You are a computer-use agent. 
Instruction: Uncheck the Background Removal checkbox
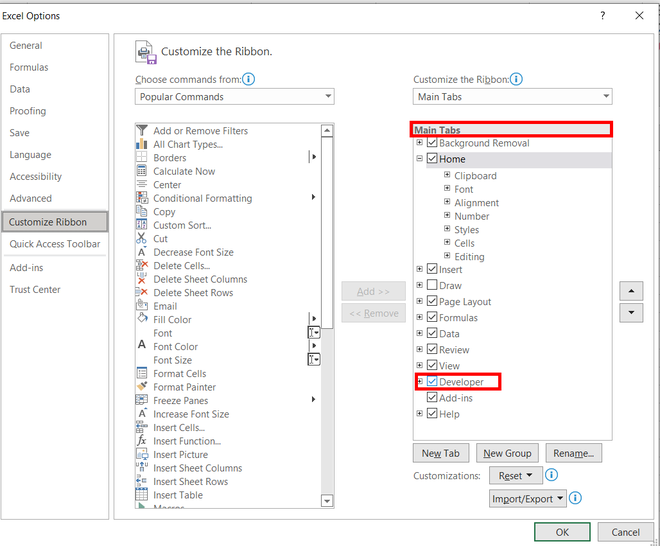coord(432,143)
